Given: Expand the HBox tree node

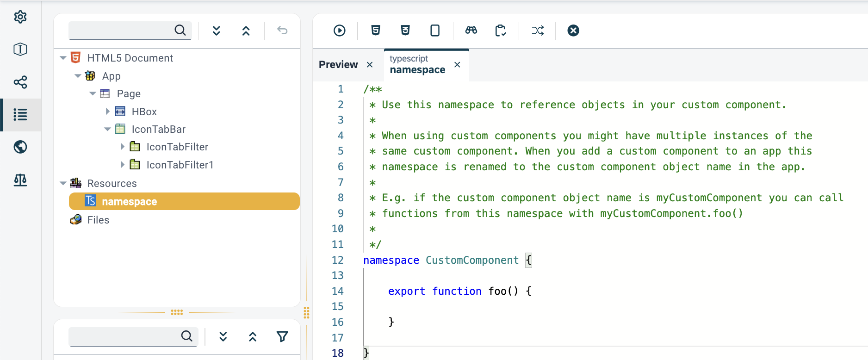Looking at the screenshot, I should (x=108, y=112).
